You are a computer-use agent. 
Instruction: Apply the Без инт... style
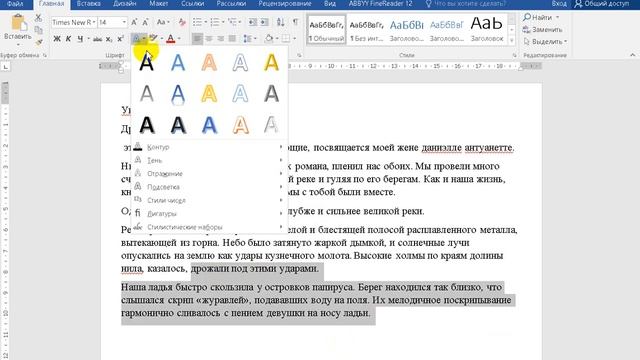pos(366,30)
